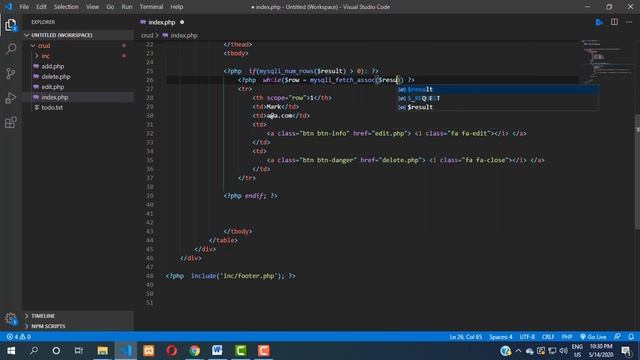Click the feedback icon in status bar
The width and height of the screenshot is (640, 360).
[617, 337]
